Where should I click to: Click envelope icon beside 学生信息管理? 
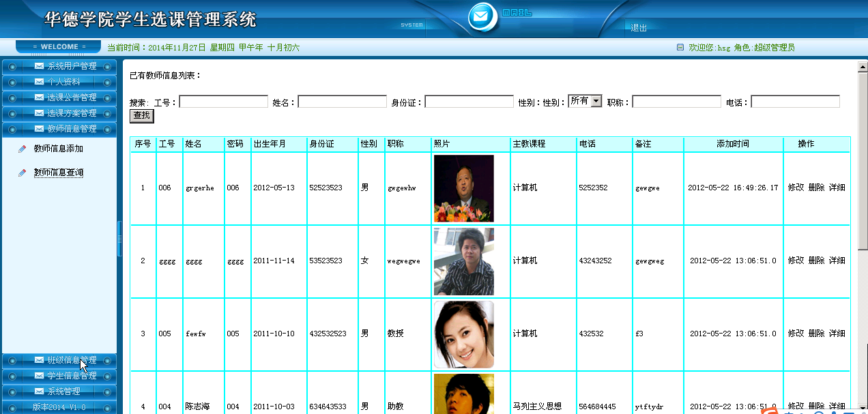[x=39, y=376]
